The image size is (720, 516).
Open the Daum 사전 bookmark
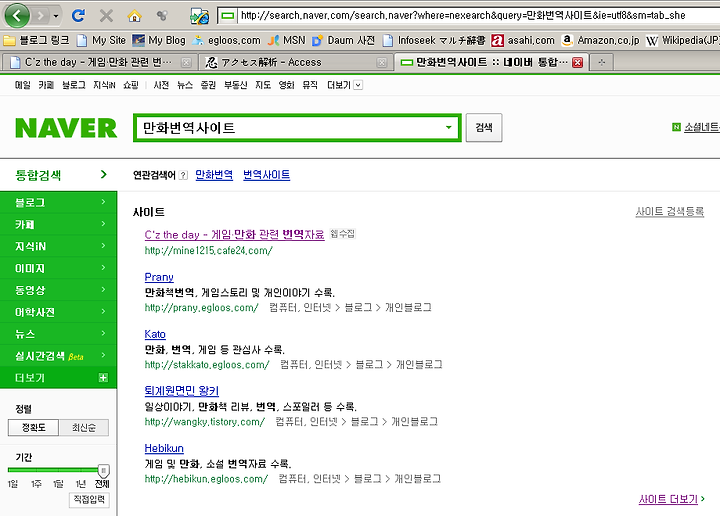[x=343, y=40]
